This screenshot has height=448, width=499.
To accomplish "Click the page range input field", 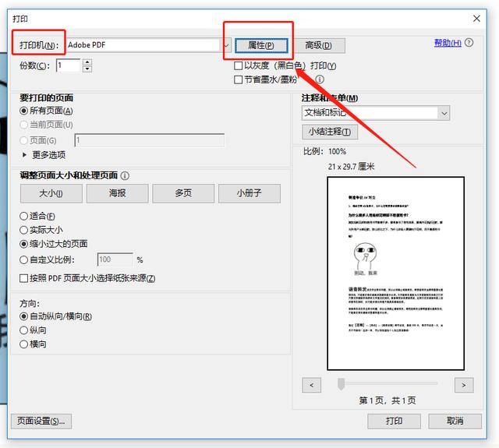I will coord(150,140).
